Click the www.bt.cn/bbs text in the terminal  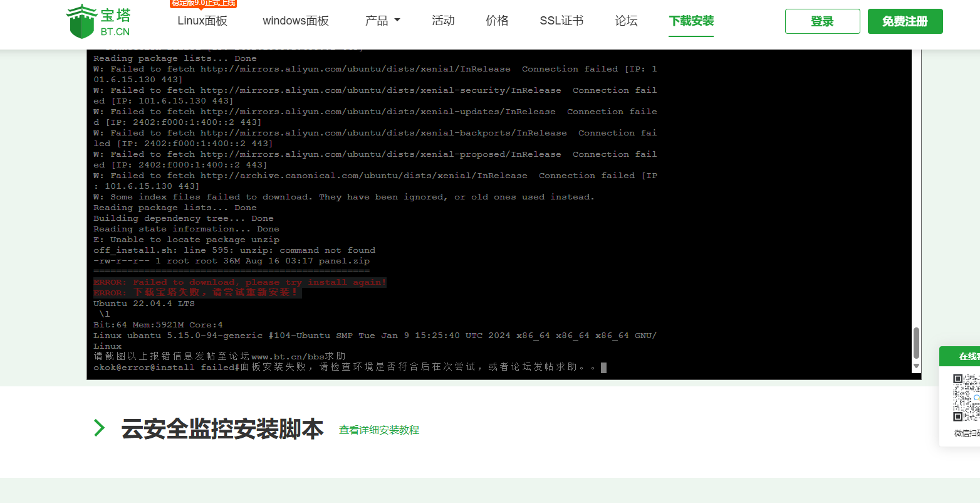288,357
